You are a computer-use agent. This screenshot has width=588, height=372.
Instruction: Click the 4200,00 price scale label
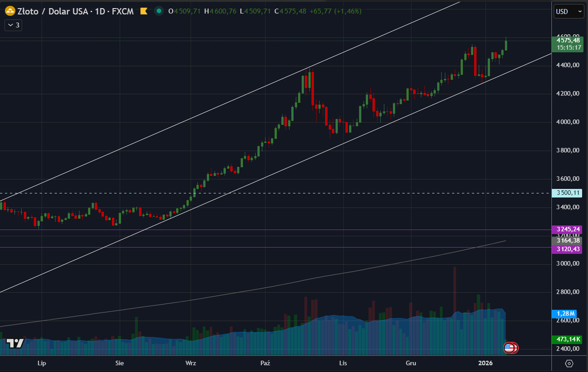pos(568,93)
